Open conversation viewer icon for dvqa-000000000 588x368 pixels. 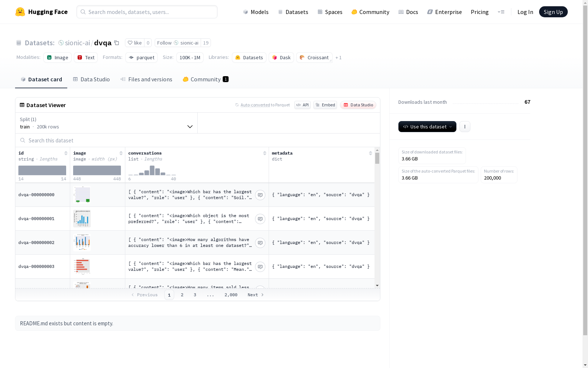click(260, 195)
